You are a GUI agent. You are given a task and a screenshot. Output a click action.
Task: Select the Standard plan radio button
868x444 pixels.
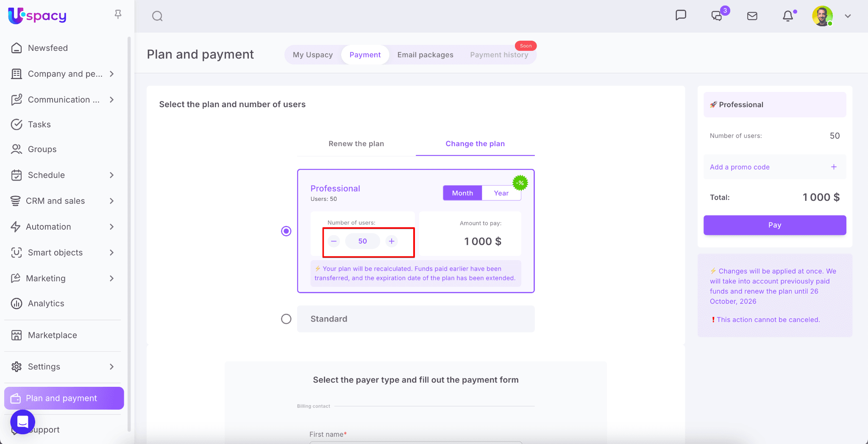[x=286, y=319]
